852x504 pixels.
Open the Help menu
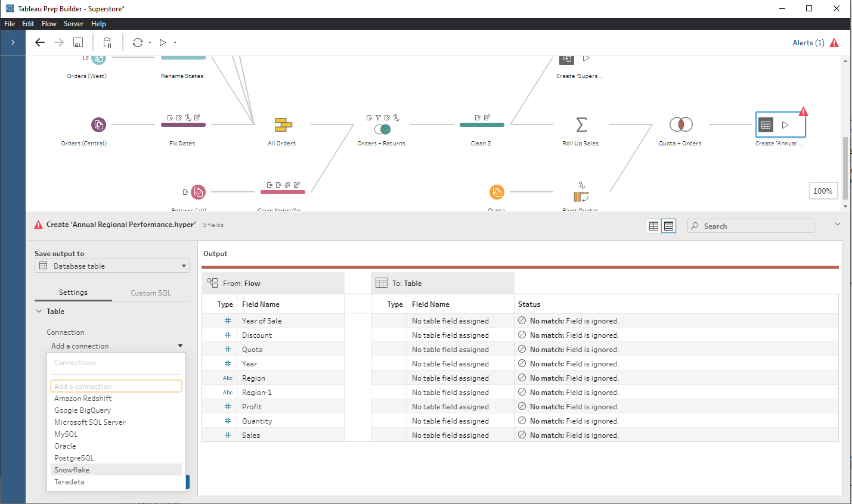98,24
